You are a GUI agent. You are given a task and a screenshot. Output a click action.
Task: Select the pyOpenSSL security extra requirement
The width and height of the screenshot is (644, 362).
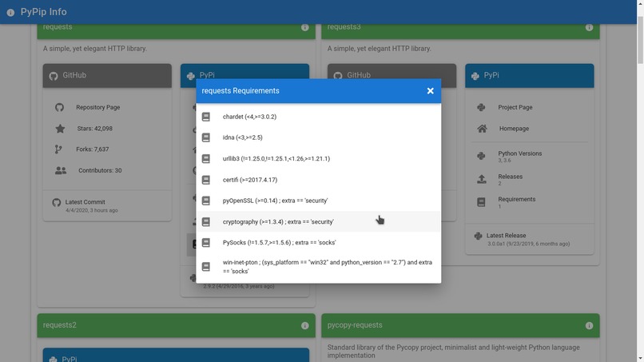(318, 201)
